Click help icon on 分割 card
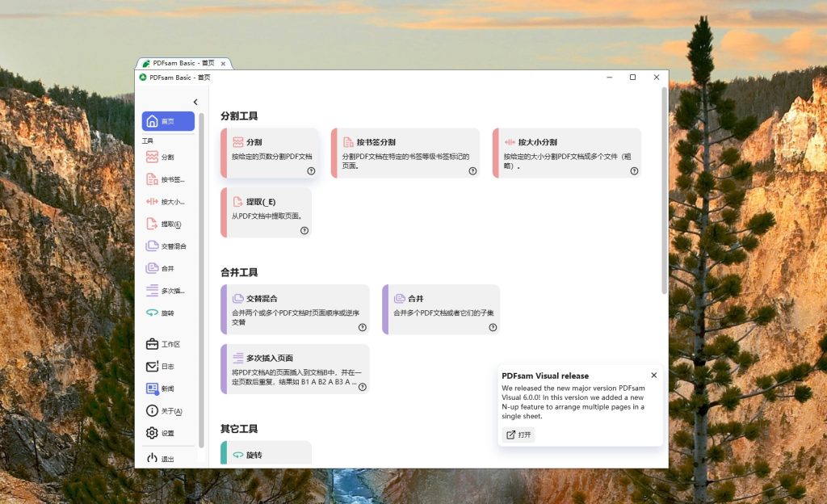Image resolution: width=827 pixels, height=504 pixels. [311, 170]
